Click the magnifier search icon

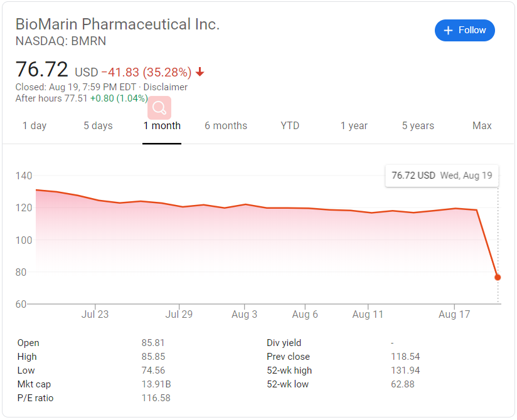(159, 108)
